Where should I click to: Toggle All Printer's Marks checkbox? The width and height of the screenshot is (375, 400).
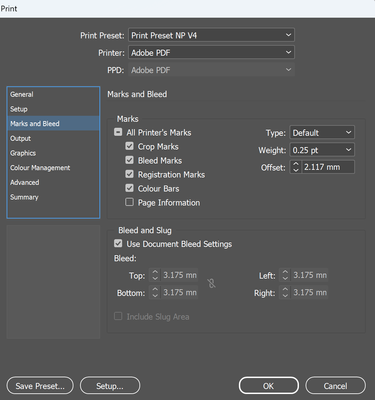118,132
